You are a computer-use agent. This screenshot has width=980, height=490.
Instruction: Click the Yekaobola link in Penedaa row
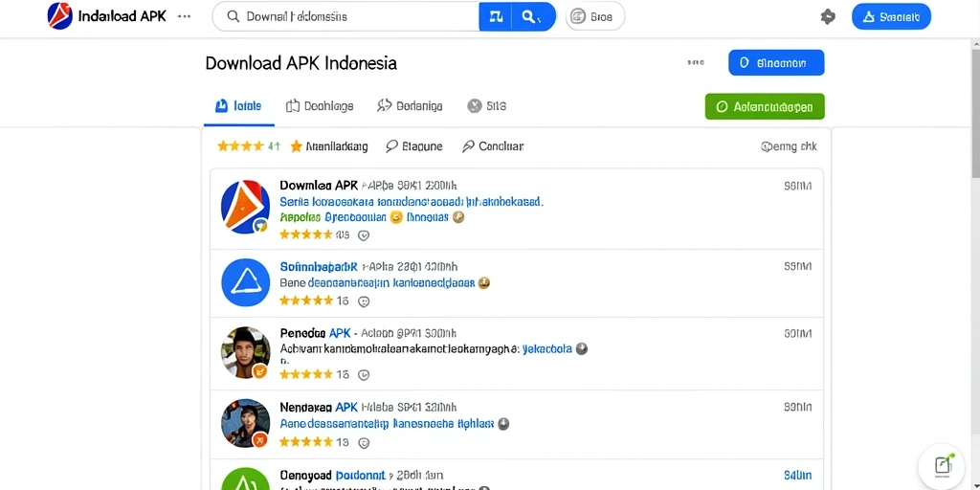tap(546, 349)
